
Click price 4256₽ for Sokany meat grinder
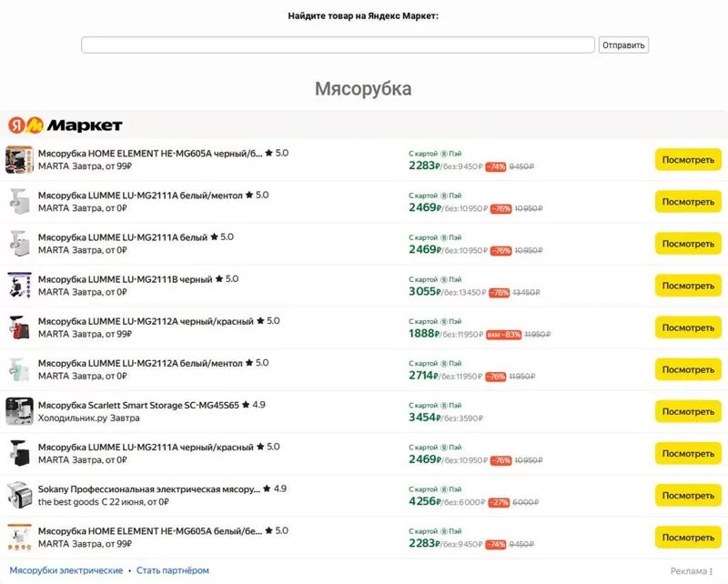[424, 501]
